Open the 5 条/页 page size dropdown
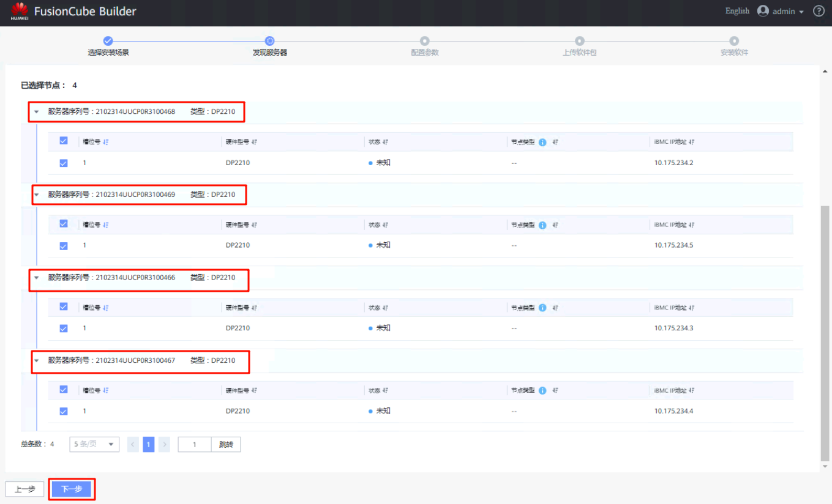This screenshot has height=504, width=832. [94, 445]
